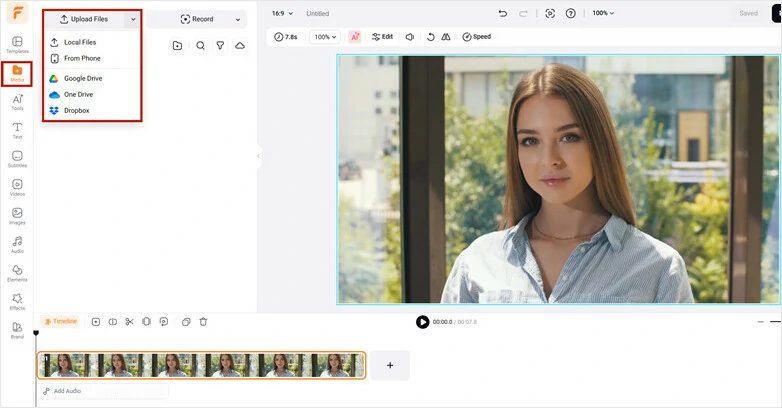Click the add scene icon in timeline toolbar
782x408 pixels.
click(96, 322)
